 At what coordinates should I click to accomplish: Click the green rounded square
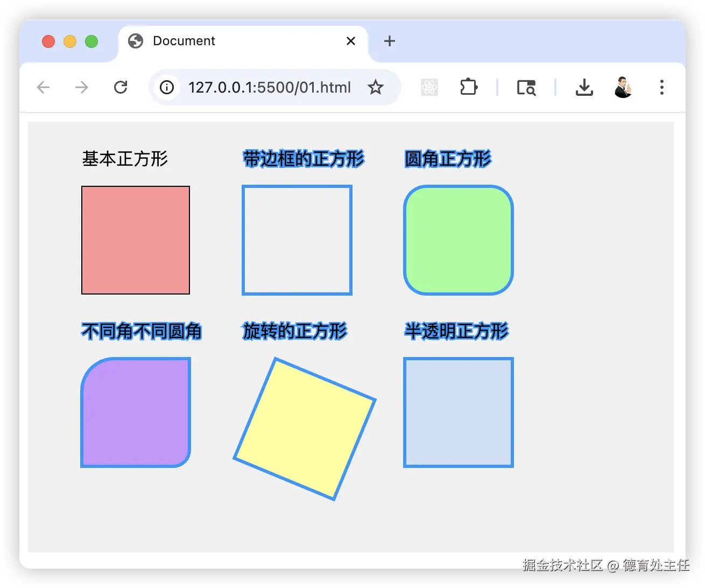[459, 240]
